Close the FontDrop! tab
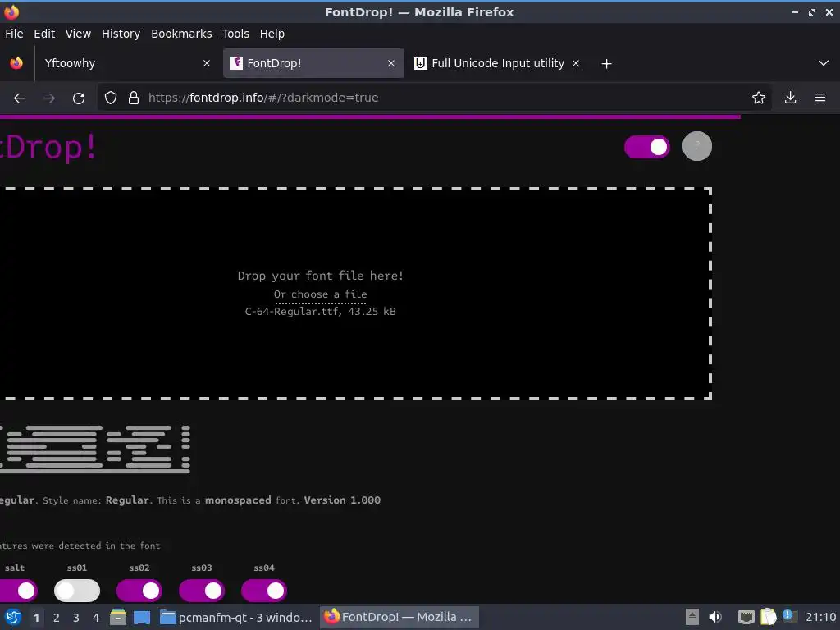Screen dimensions: 840x630 coord(391,63)
